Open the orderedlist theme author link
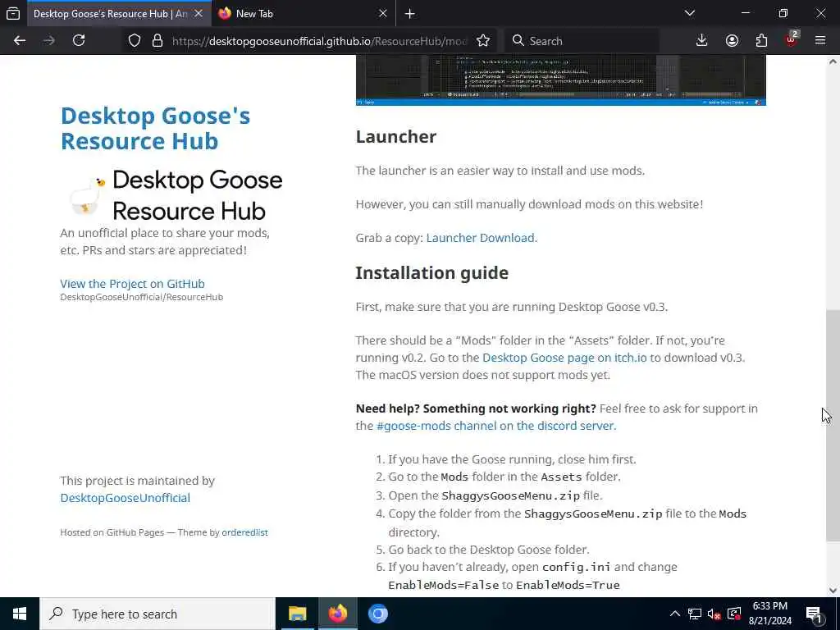The height and width of the screenshot is (630, 840). (x=244, y=532)
